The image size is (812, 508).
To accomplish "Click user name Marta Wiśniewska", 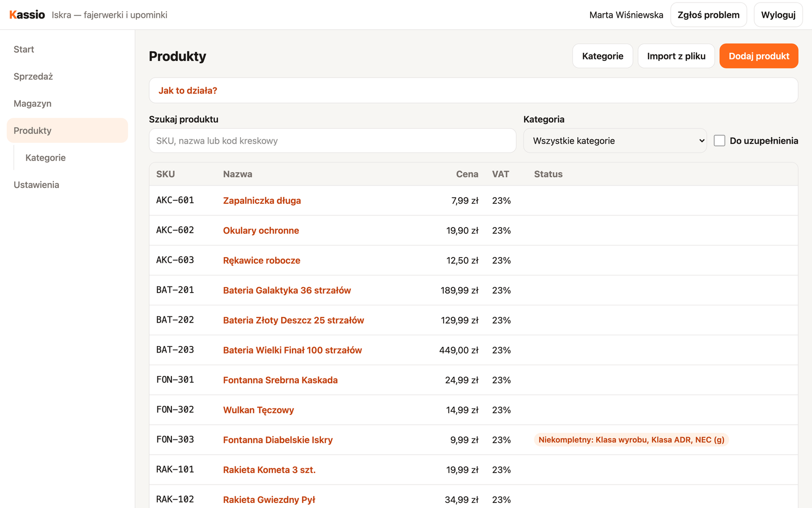I will coord(626,15).
